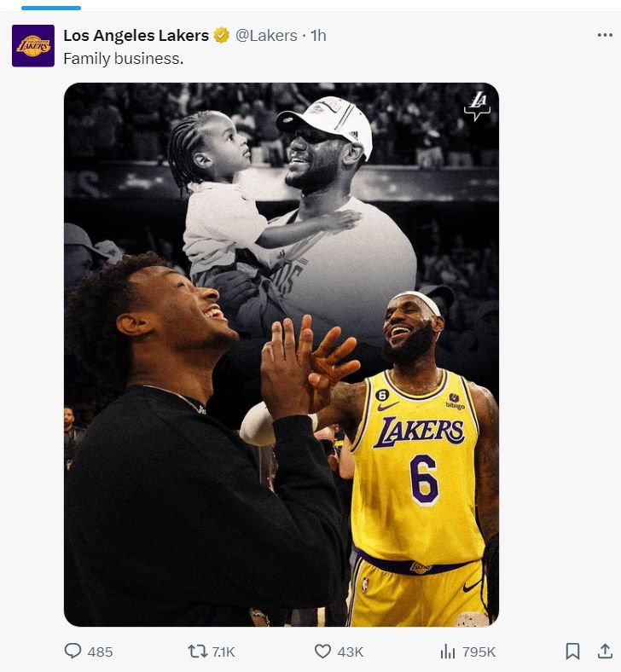Open the tweet via the 1h timestamp

318,35
